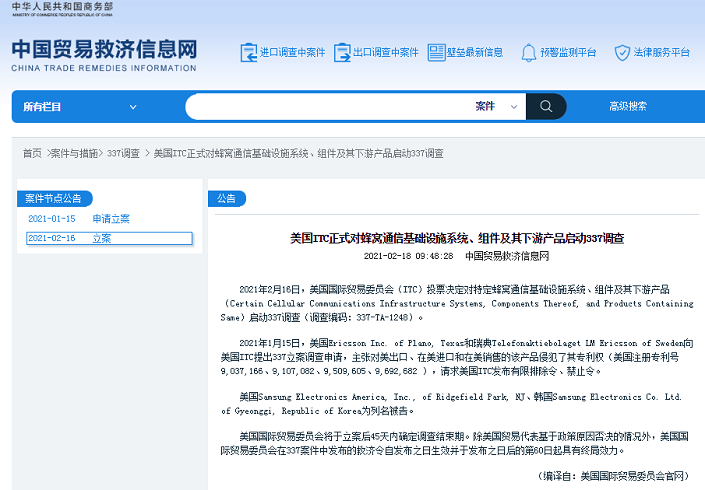Go to 进口调查中案件 page

[x=292, y=53]
